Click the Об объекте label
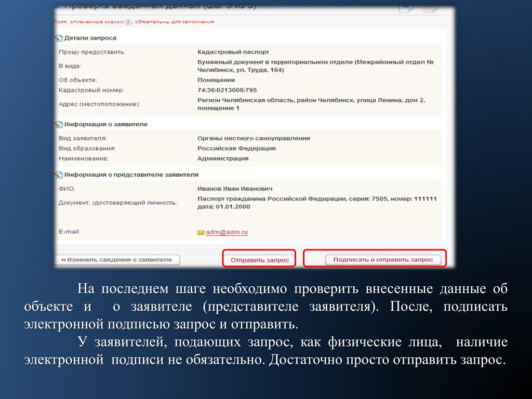 click(x=78, y=81)
